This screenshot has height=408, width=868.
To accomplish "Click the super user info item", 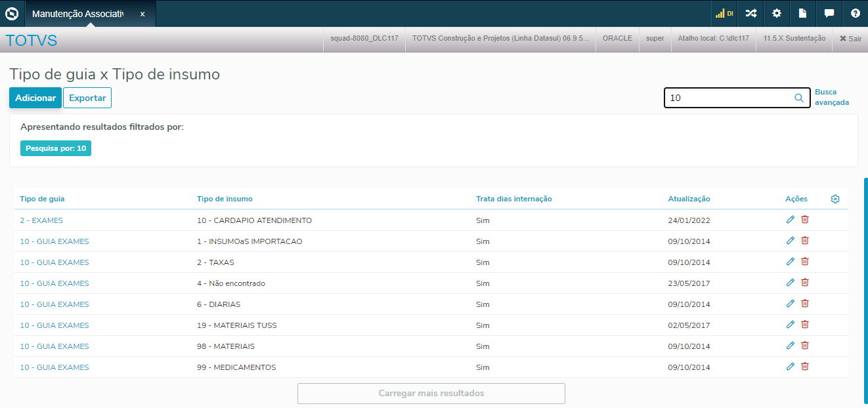I will pos(655,39).
